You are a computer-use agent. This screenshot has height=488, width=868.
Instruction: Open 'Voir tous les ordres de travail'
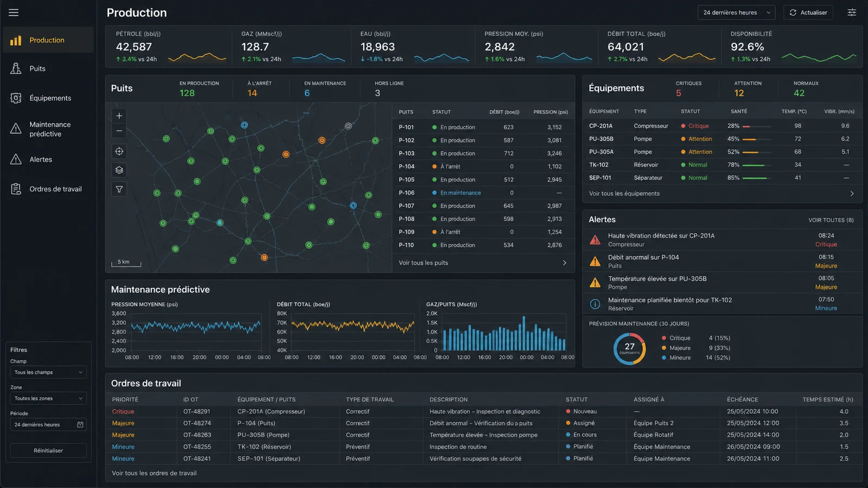pyautogui.click(x=154, y=473)
